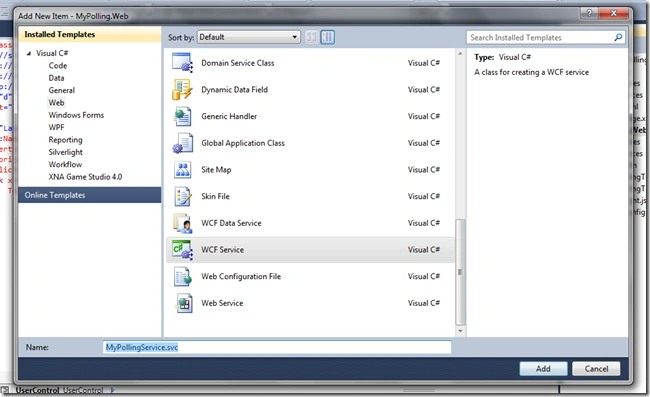Click the Domain Service Class label
The width and height of the screenshot is (650, 397).
point(238,63)
